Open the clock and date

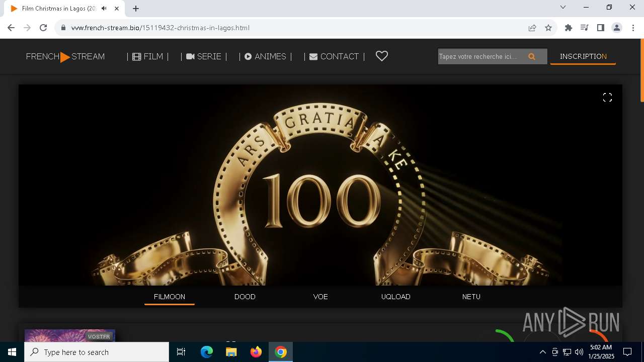(x=601, y=352)
